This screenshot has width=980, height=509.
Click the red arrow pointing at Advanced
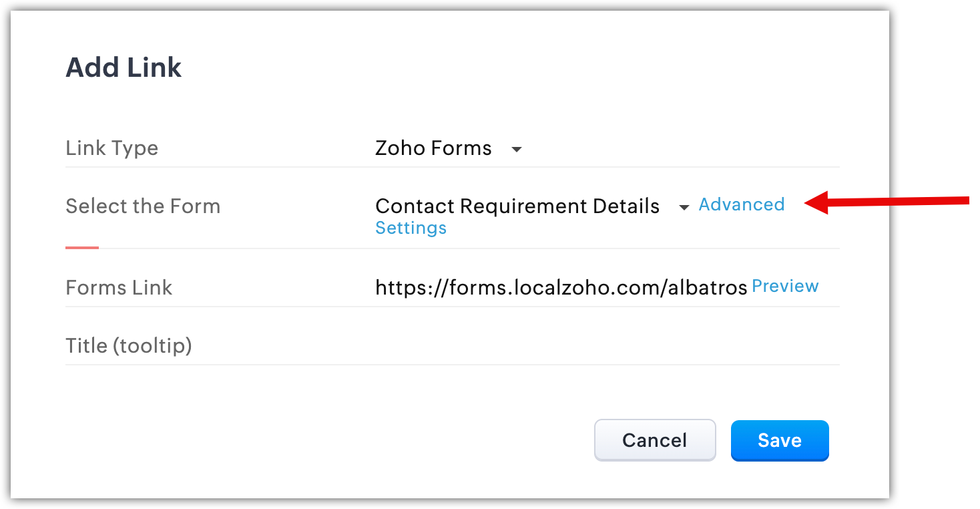click(888, 201)
